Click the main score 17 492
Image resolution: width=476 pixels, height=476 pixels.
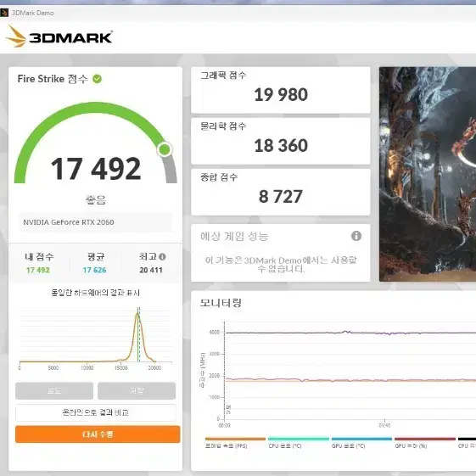[x=96, y=169]
